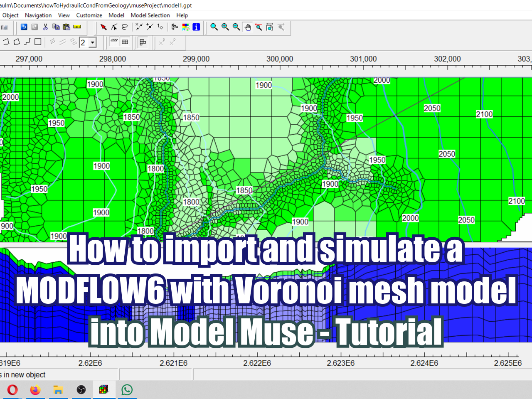Screen dimensions: 532x399
Task: Click the Copy icon in the toolbar
Action: point(56,27)
